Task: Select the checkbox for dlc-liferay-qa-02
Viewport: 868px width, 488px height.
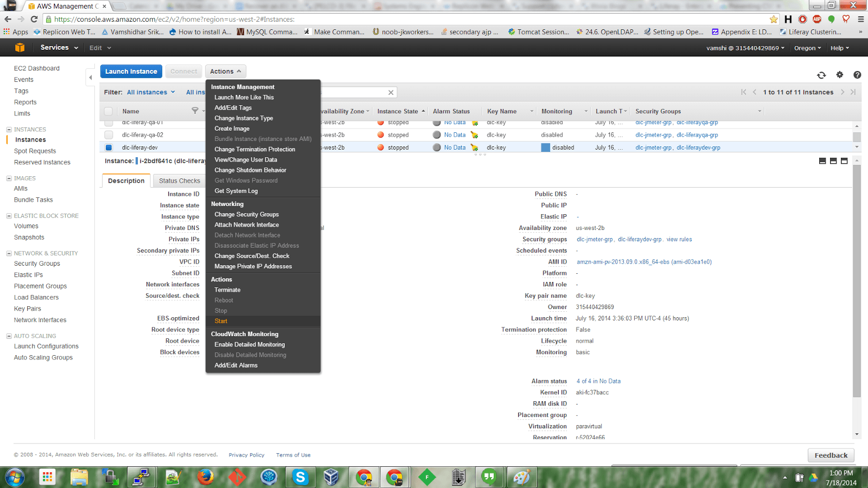Action: click(x=108, y=134)
